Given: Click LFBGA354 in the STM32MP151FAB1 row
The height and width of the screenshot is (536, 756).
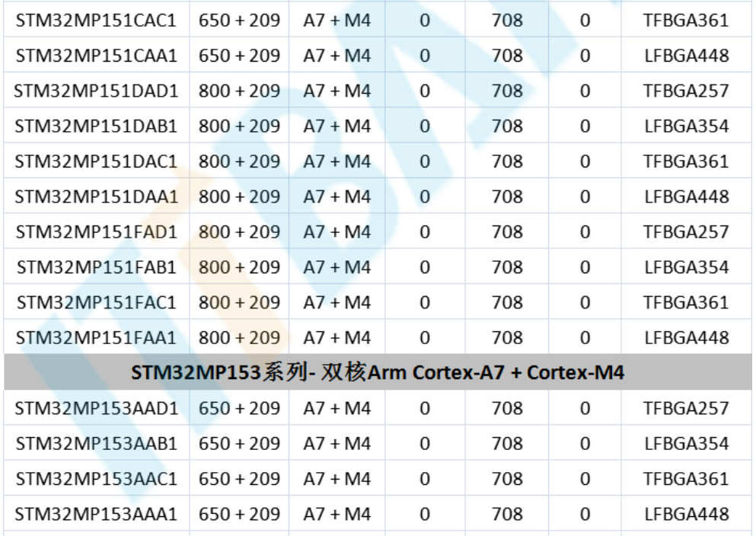Looking at the screenshot, I should click(686, 267).
